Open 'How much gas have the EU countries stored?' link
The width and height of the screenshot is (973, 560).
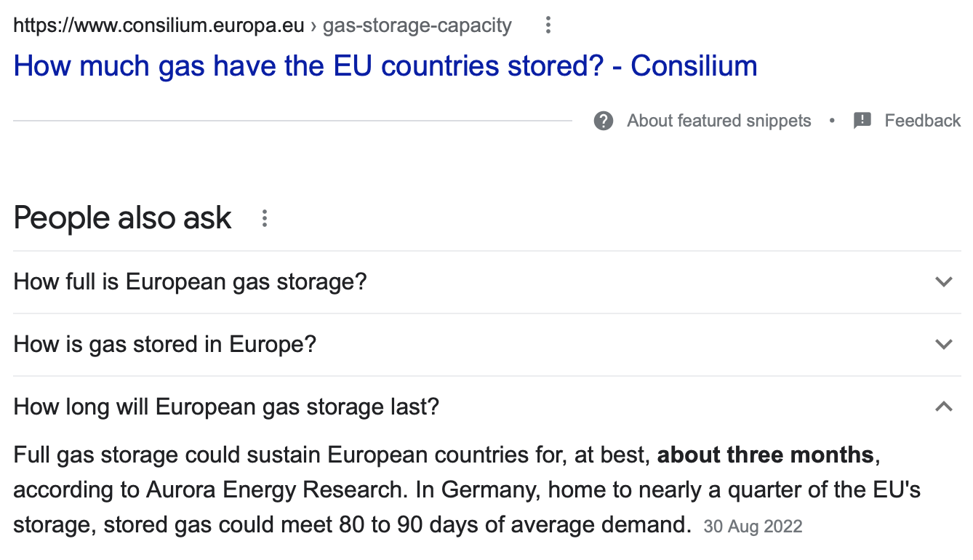(385, 66)
